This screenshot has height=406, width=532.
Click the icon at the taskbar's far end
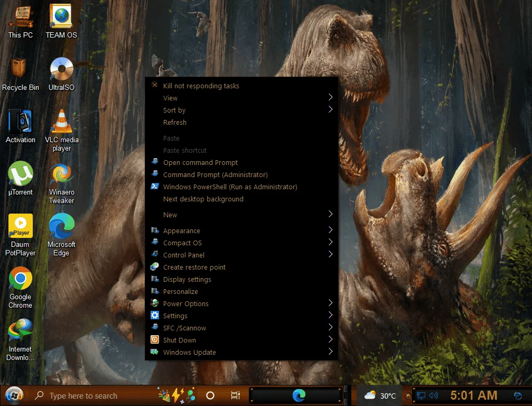click(x=518, y=395)
